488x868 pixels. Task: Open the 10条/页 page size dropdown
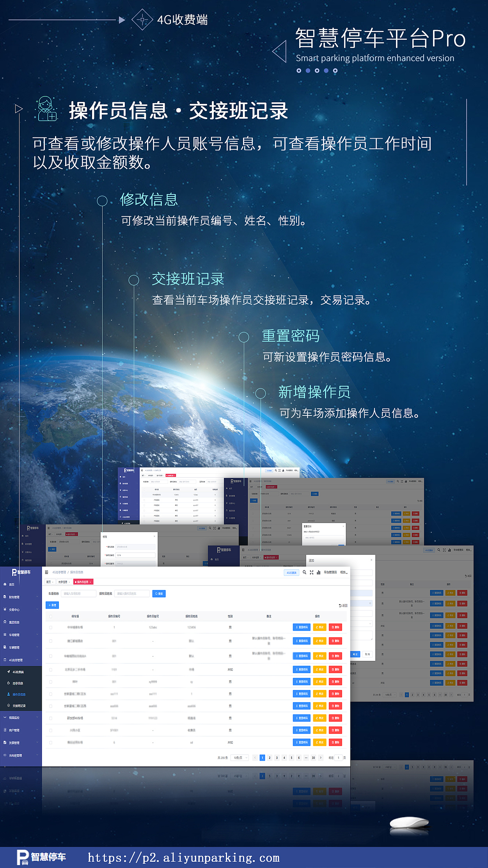(240, 757)
